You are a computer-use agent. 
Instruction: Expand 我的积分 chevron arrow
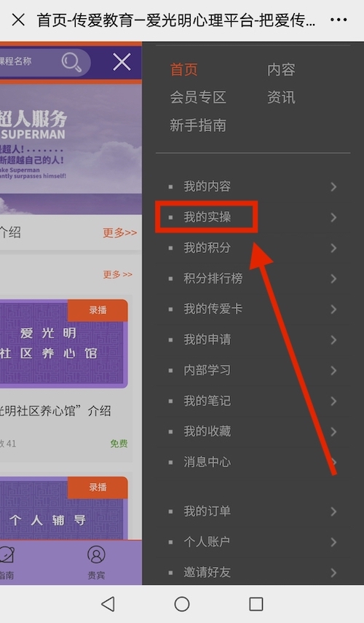(333, 248)
